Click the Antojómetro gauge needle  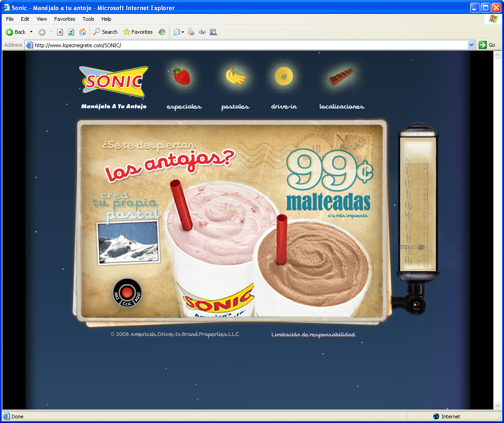pyautogui.click(x=420, y=247)
